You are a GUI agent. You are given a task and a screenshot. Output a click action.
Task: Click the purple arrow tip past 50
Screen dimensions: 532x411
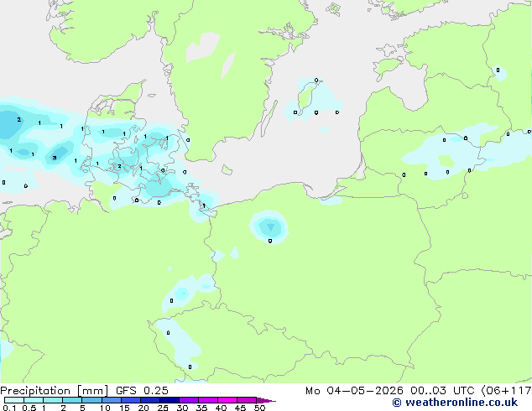coord(266,400)
